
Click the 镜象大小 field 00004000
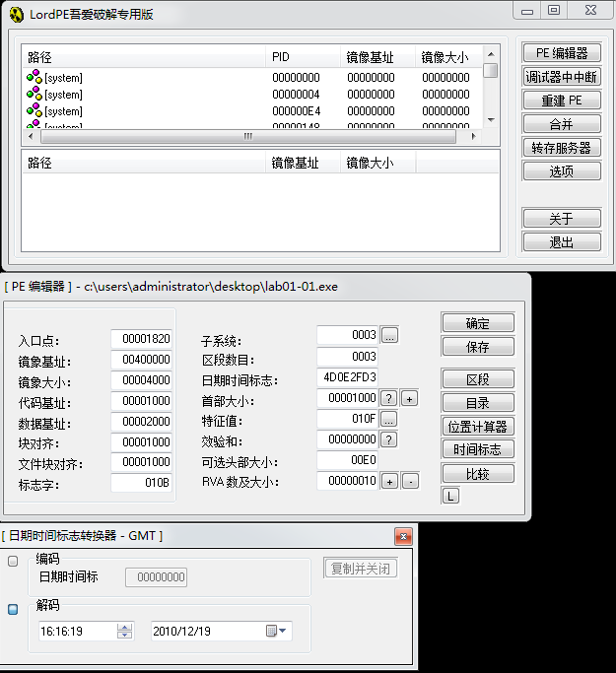click(141, 379)
